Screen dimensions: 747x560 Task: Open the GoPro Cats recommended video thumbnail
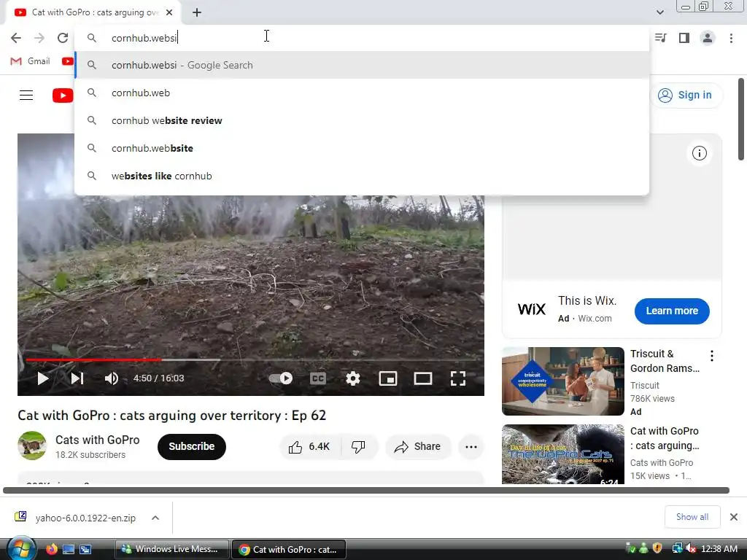click(x=562, y=454)
